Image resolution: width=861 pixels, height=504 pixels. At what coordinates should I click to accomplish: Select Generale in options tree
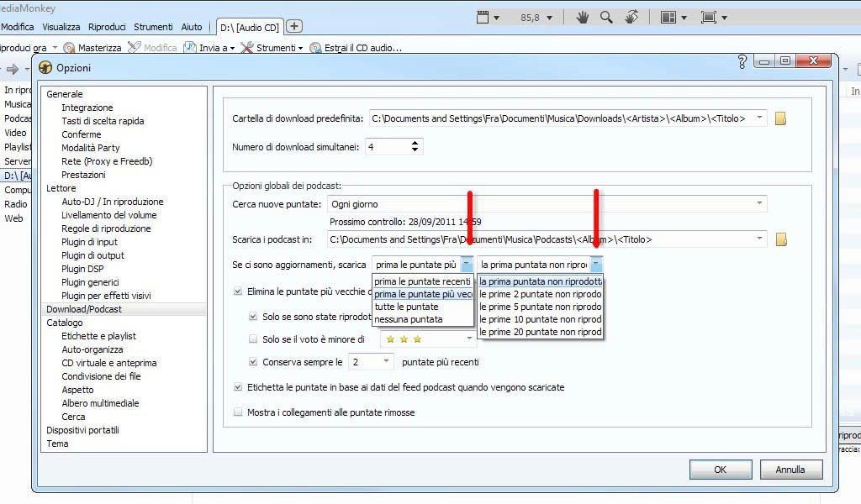(65, 94)
